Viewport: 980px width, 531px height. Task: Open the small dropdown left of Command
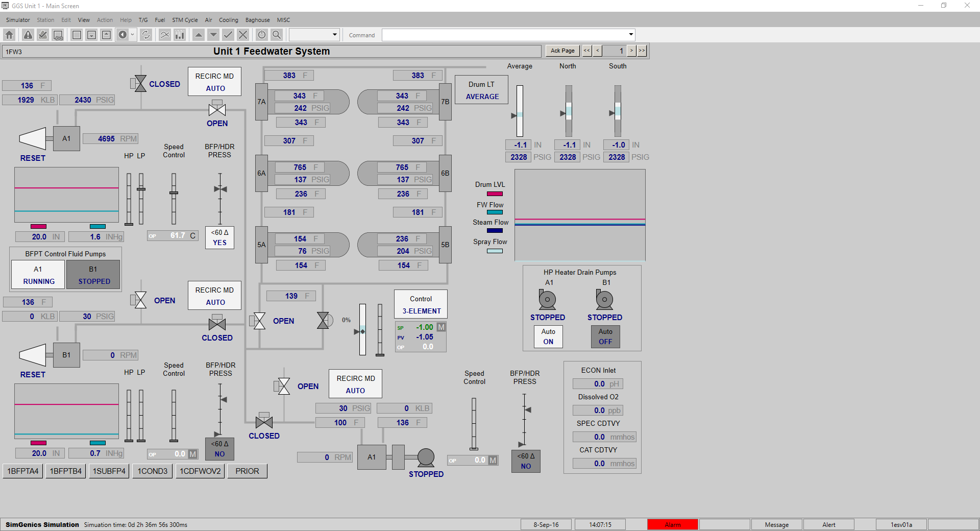(x=334, y=35)
